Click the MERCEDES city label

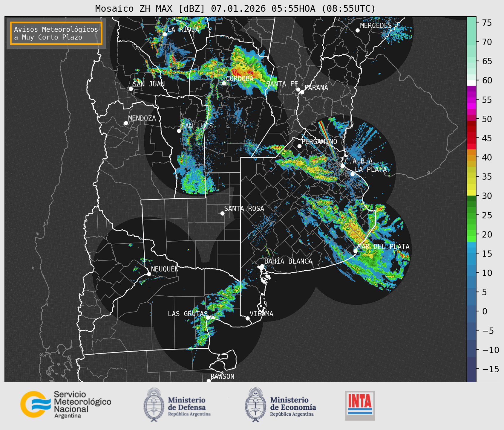point(376,26)
